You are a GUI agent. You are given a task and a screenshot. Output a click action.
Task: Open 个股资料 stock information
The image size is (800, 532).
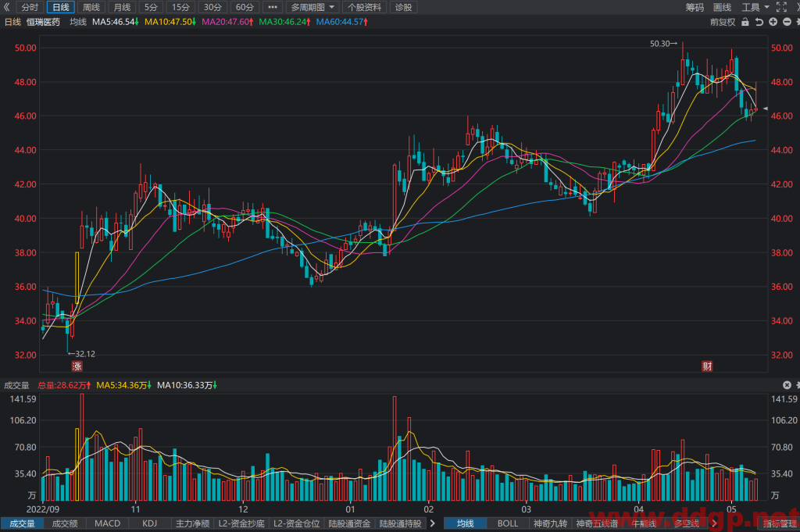click(x=364, y=7)
